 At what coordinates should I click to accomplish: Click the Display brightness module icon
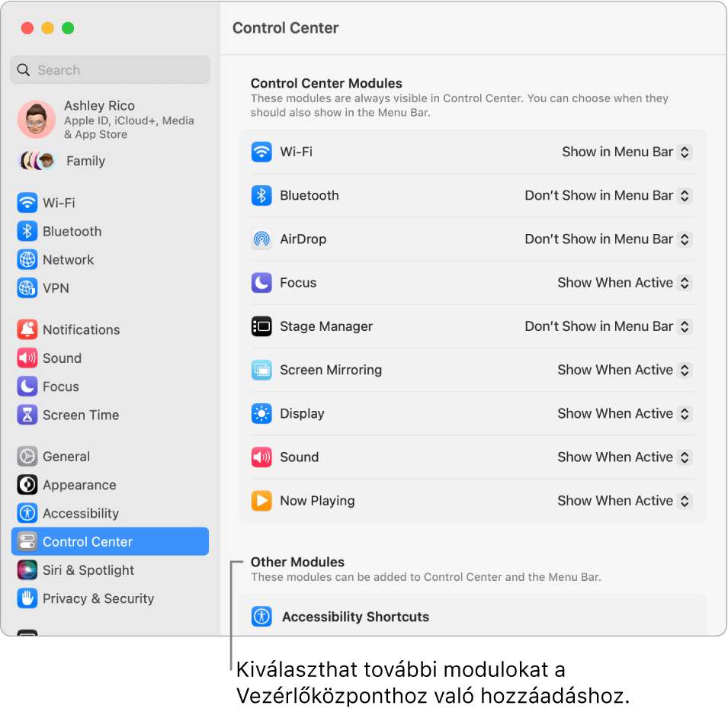[x=261, y=413]
